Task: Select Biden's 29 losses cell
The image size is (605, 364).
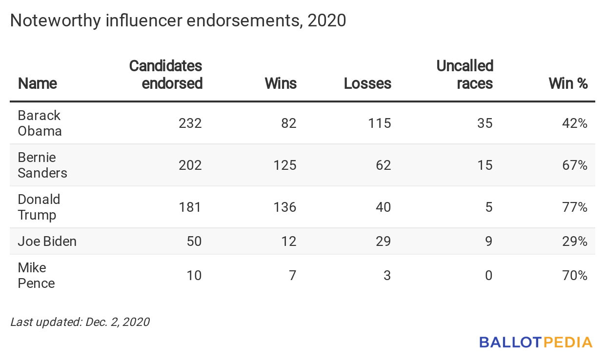Action: [383, 241]
